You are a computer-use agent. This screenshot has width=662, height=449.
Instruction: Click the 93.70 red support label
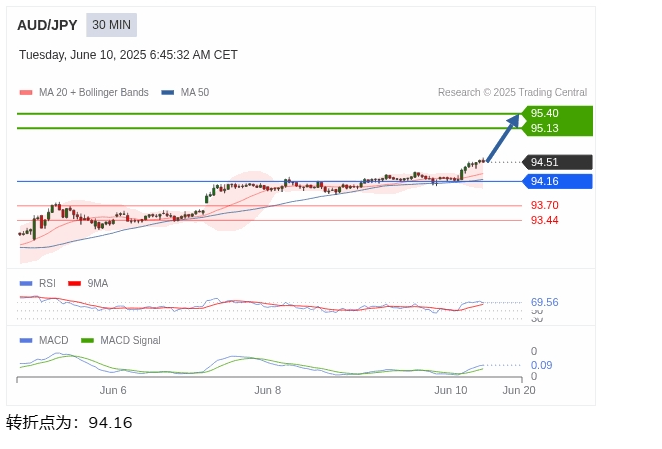coord(544,205)
